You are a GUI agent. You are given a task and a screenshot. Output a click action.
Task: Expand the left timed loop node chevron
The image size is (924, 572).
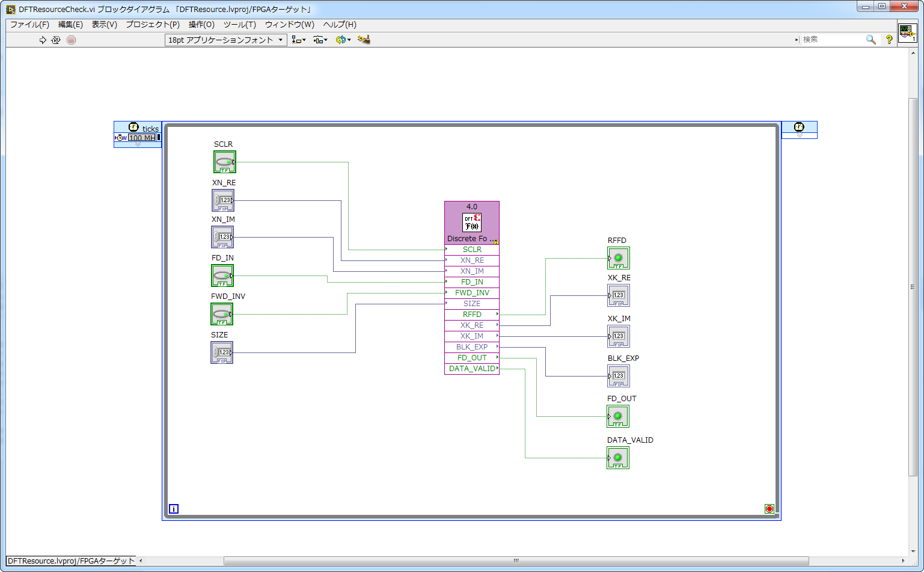[138, 144]
